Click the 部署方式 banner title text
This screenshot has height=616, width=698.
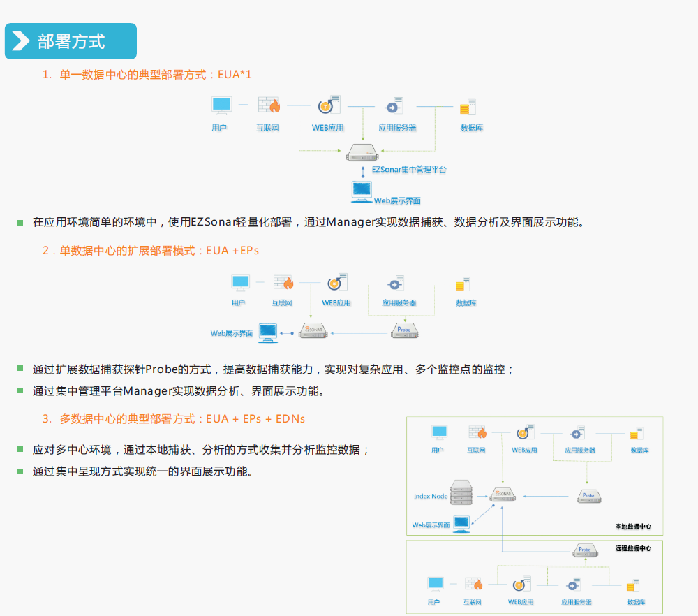pyautogui.click(x=71, y=41)
